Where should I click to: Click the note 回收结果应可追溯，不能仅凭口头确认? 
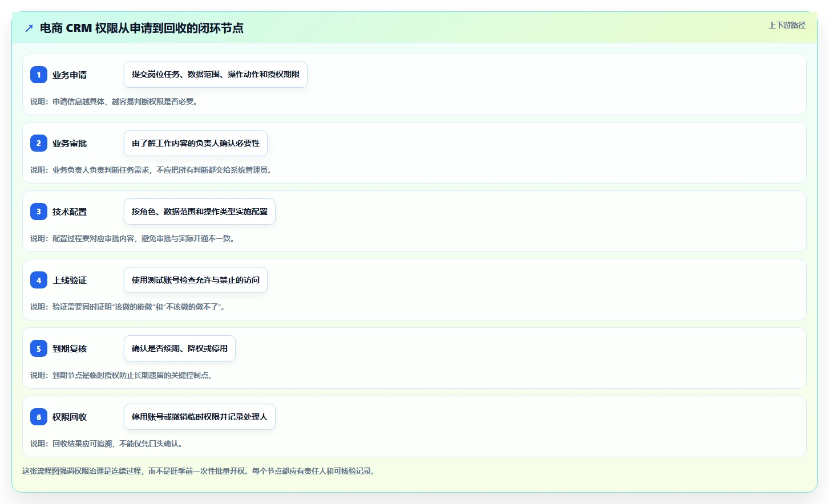coord(107,444)
